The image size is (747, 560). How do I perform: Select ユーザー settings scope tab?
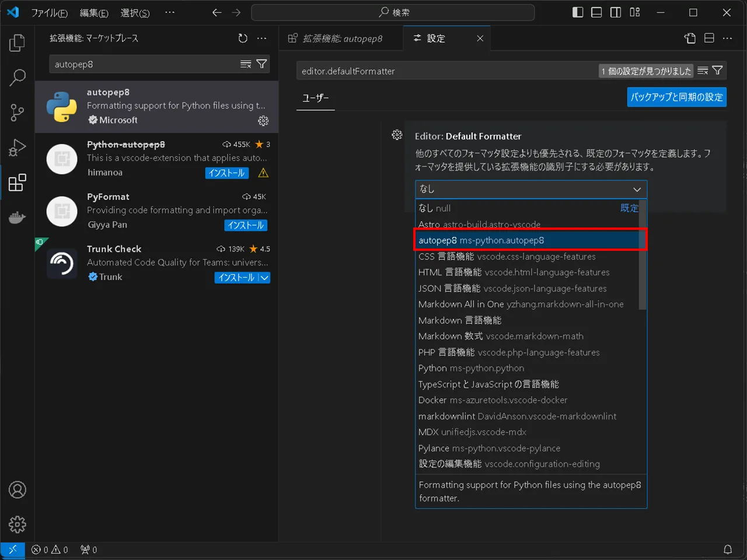[316, 98]
